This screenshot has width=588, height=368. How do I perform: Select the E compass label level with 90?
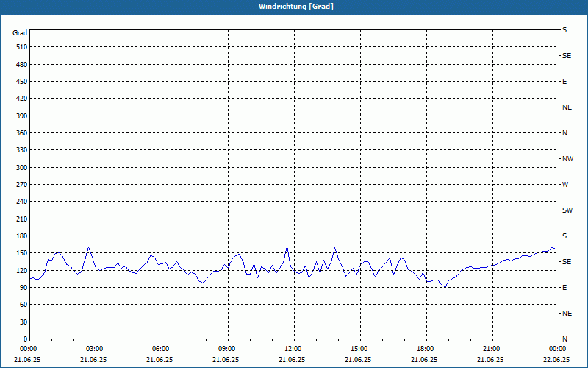(x=564, y=288)
